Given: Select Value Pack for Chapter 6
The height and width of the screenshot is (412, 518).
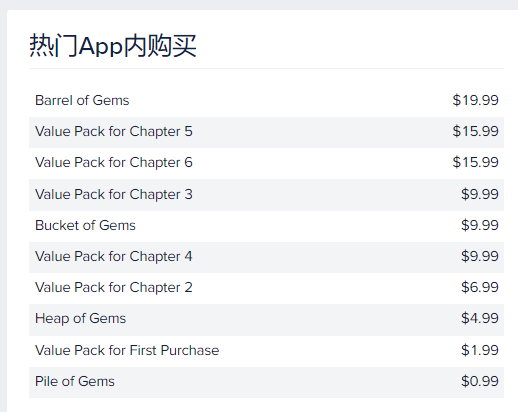Looking at the screenshot, I should click(266, 163).
